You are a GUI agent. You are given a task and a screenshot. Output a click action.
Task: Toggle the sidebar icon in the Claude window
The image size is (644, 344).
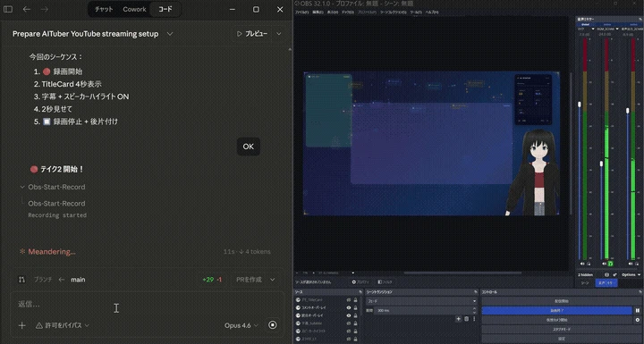click(8, 9)
